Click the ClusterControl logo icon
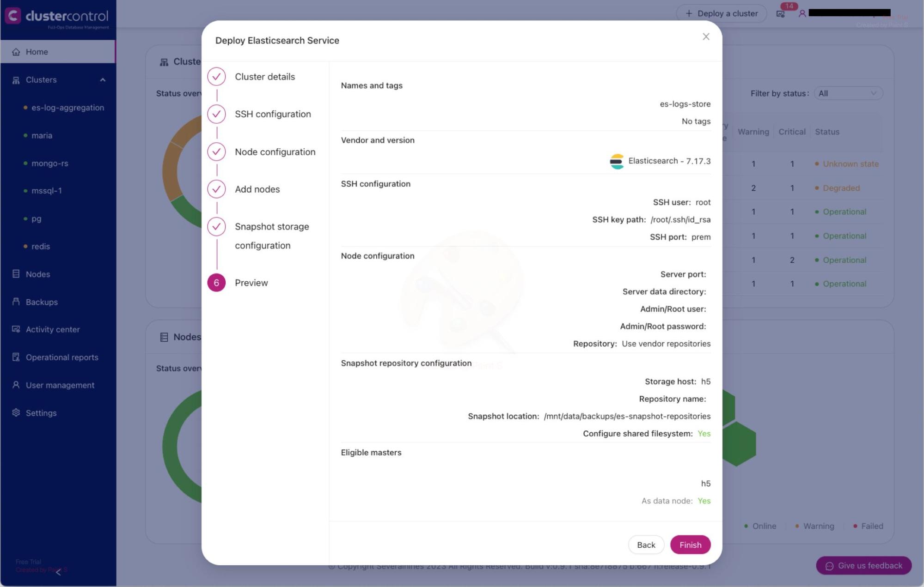The image size is (924, 587). (x=13, y=16)
